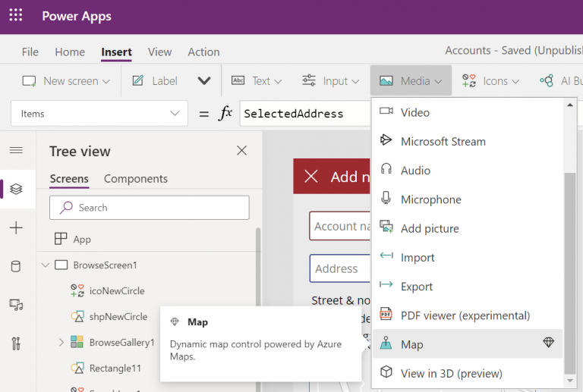
Task: Click the premium diamond icon beside Map
Action: 548,342
